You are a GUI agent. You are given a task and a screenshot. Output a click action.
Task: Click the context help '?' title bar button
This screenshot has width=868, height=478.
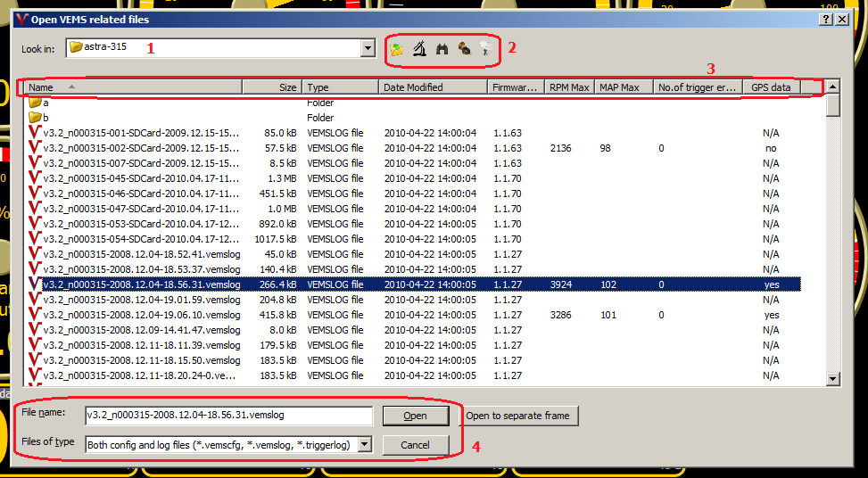826,19
